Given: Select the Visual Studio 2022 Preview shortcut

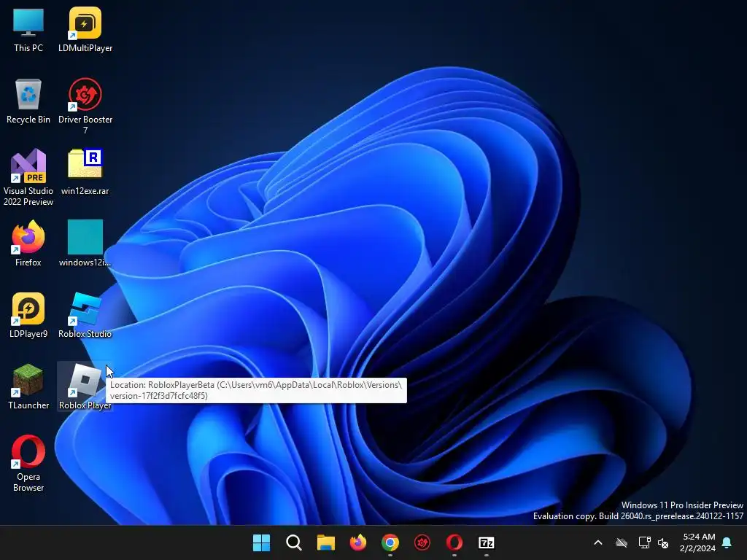Looking at the screenshot, I should tap(28, 178).
